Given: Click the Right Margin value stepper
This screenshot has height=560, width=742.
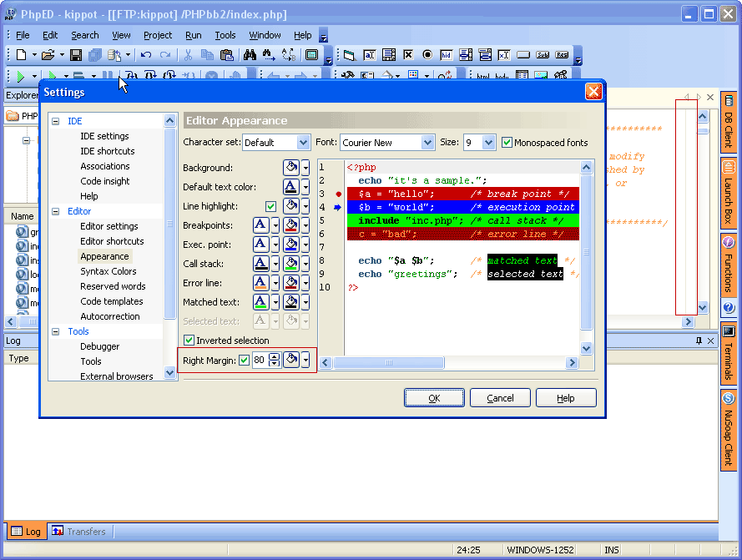Looking at the screenshot, I should click(275, 361).
